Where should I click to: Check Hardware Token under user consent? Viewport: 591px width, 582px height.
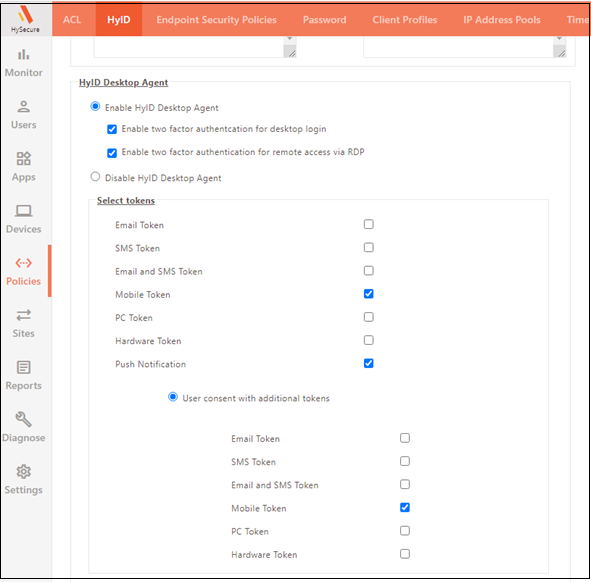click(x=405, y=554)
